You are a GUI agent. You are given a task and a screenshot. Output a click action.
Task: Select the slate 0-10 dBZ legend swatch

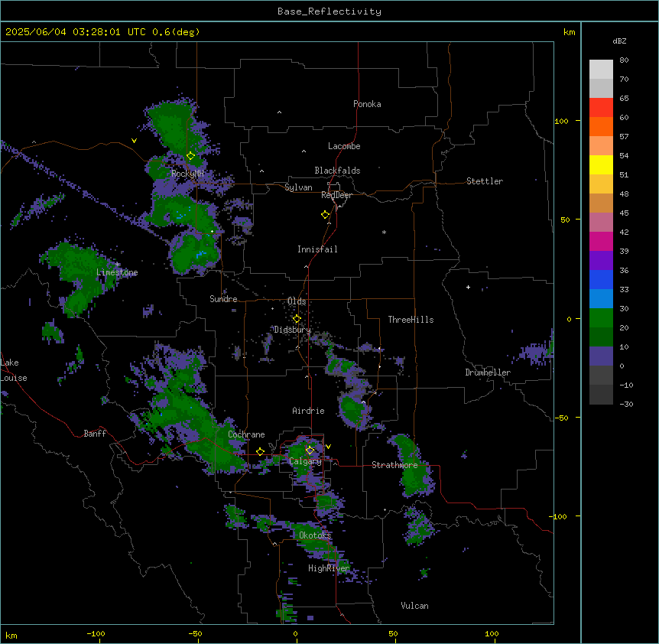click(x=601, y=356)
